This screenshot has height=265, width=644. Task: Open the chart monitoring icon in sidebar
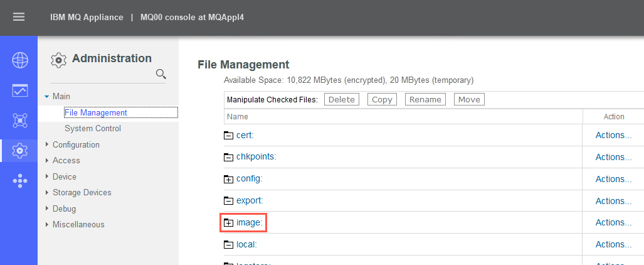tap(19, 90)
